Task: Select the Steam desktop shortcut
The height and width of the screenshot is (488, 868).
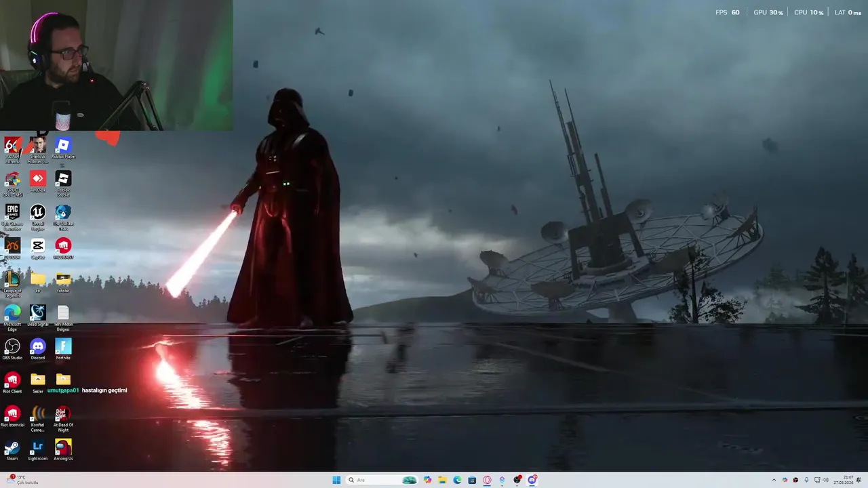Action: pos(12,450)
